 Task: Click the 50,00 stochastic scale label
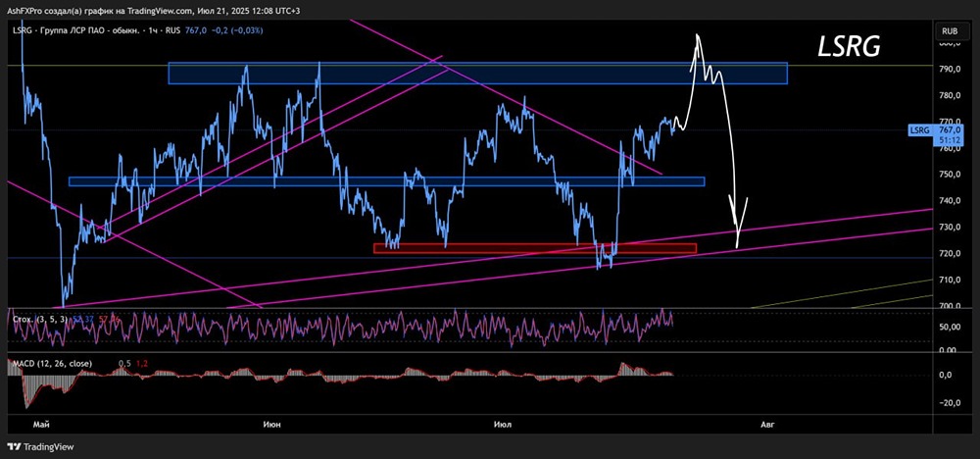click(x=949, y=327)
